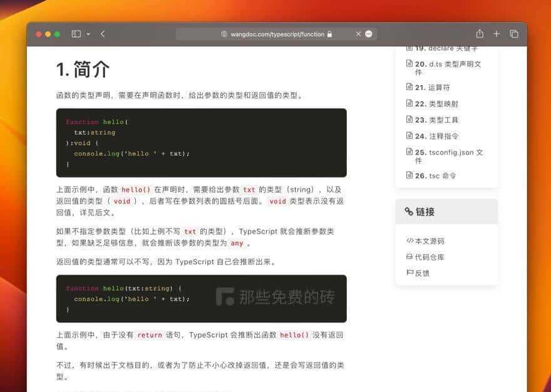
Task: Click the flag icon next to 反馈
Action: coord(410,273)
